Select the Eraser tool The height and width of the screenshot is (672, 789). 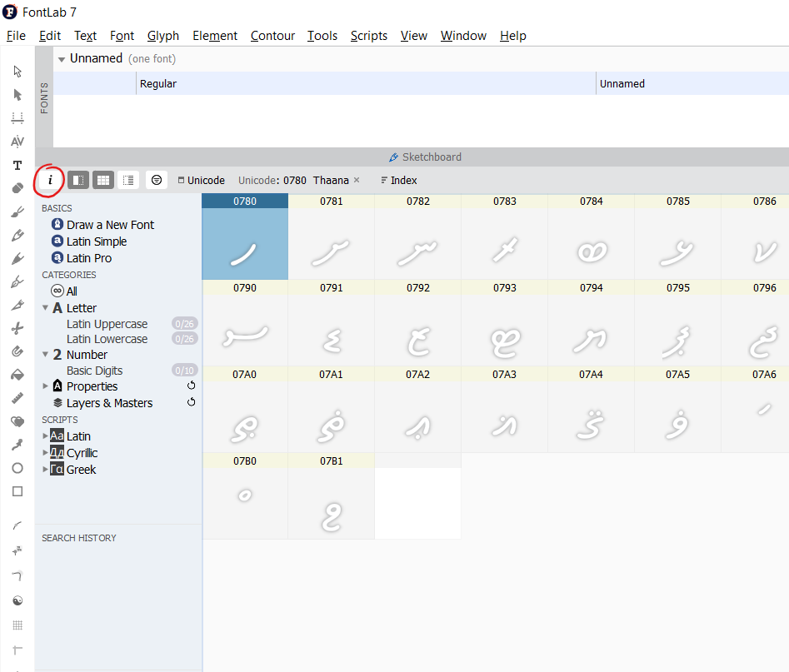[x=17, y=188]
